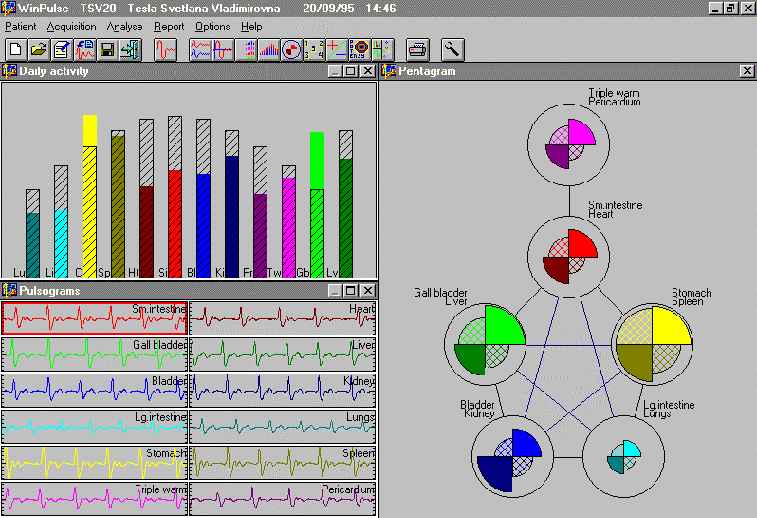Click the green grid chart icon
The height and width of the screenshot is (518, 757).
382,49
